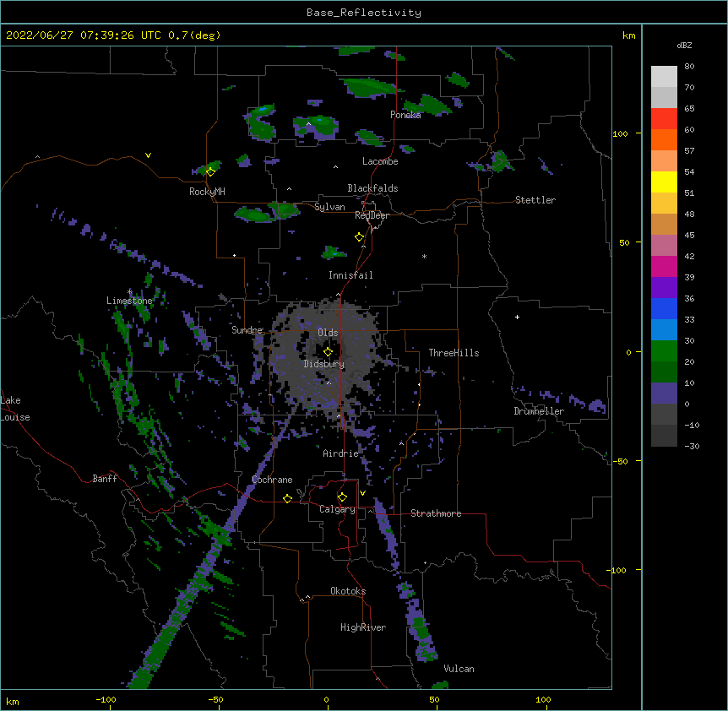Pick the red 60-65 dBZ legend swatch

click(664, 119)
